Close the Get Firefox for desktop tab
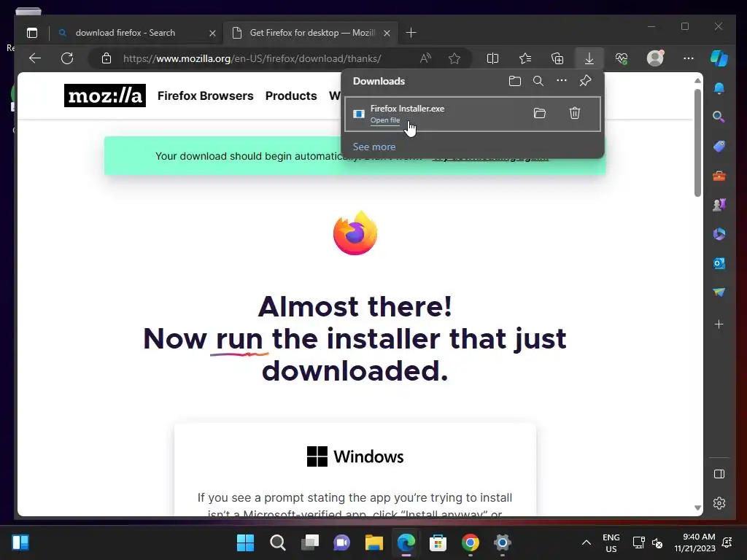The height and width of the screenshot is (560, 747). [x=387, y=34]
